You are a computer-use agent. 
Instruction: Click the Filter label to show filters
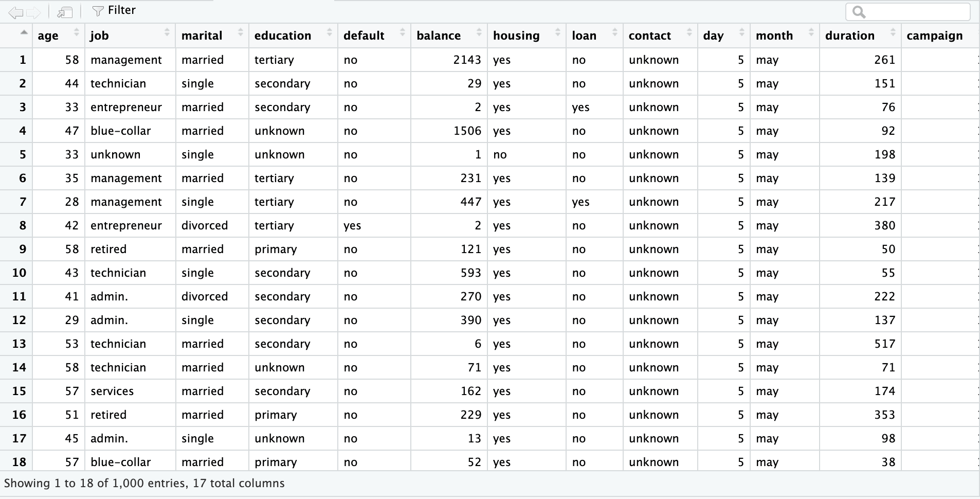pyautogui.click(x=121, y=10)
